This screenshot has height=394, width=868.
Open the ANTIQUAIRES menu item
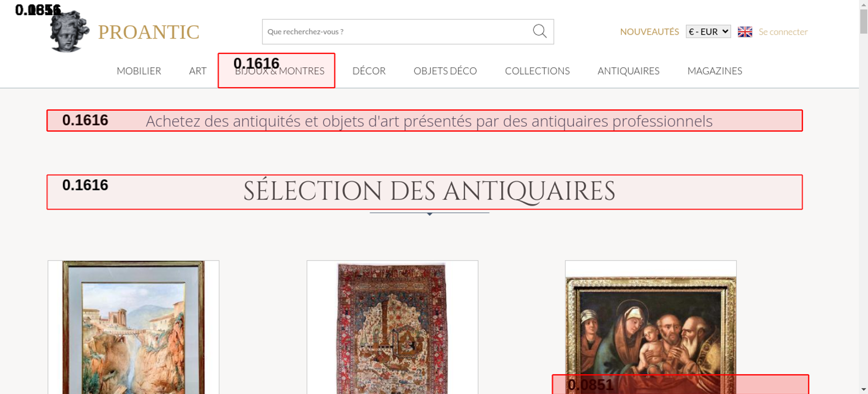pyautogui.click(x=628, y=71)
